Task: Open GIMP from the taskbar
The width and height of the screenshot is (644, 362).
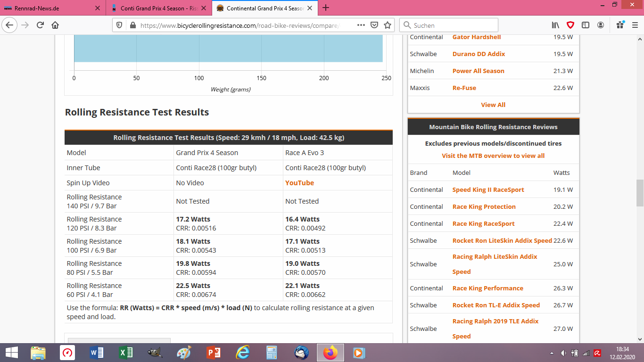Action: 155,353
